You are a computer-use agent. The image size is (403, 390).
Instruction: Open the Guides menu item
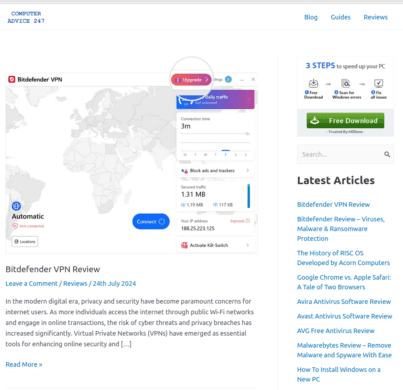pos(340,17)
